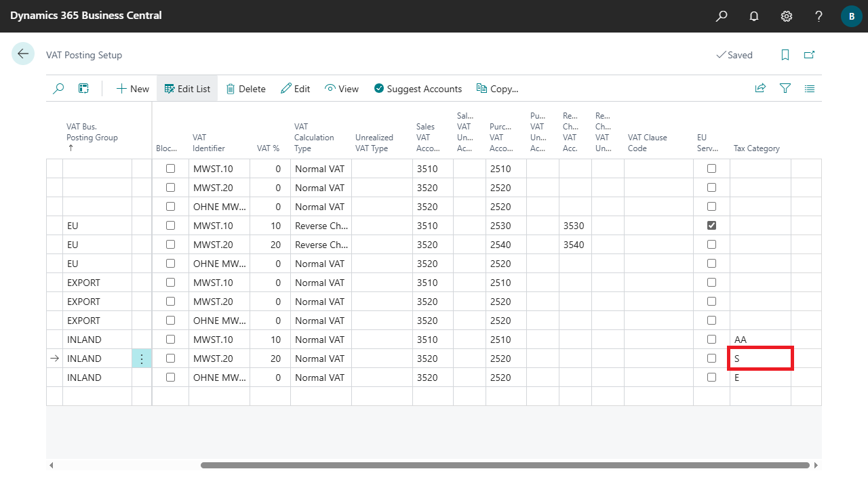Click the horizontal scrollbar thumb
Screen dimensions: 868x488
pyautogui.click(x=505, y=465)
